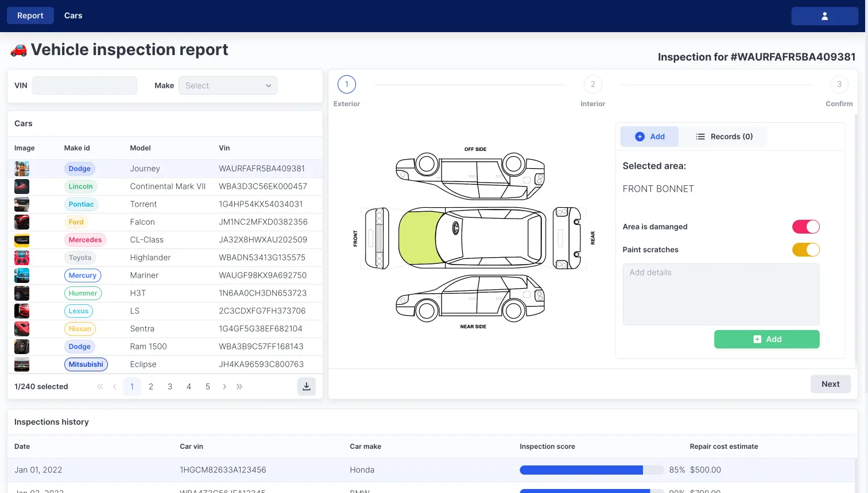The image size is (868, 493).
Task: Disable the Area is damaged toggle
Action: point(805,227)
